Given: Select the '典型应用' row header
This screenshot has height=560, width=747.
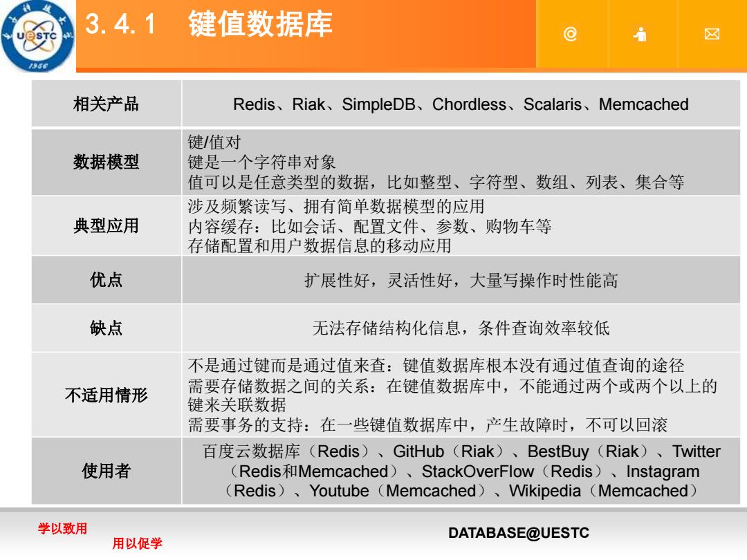Looking at the screenshot, I should [x=106, y=225].
